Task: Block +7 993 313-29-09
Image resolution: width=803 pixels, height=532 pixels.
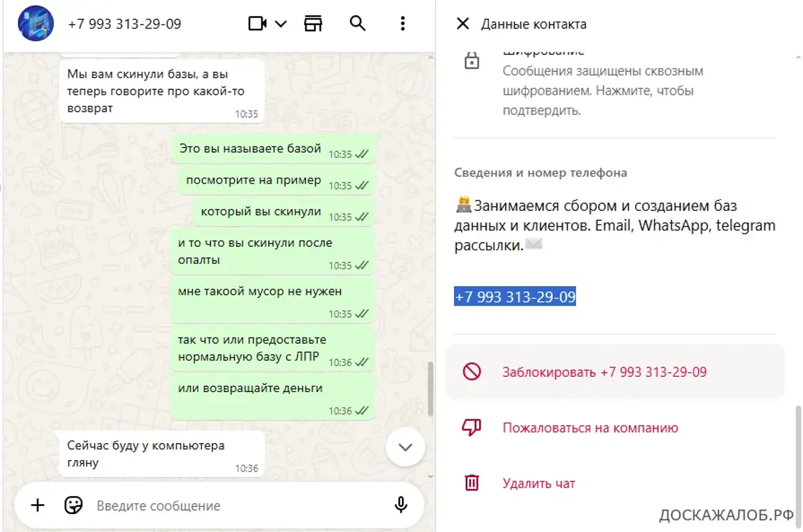Action: click(615, 371)
